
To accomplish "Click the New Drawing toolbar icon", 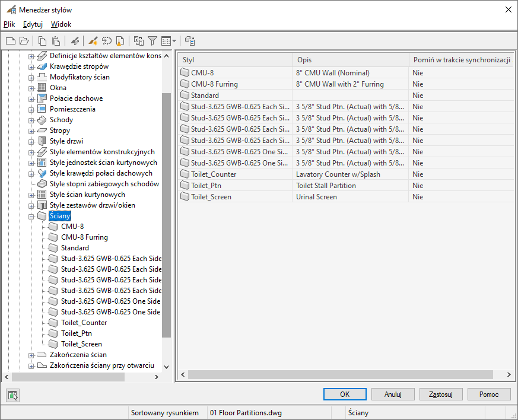I will [x=11, y=41].
